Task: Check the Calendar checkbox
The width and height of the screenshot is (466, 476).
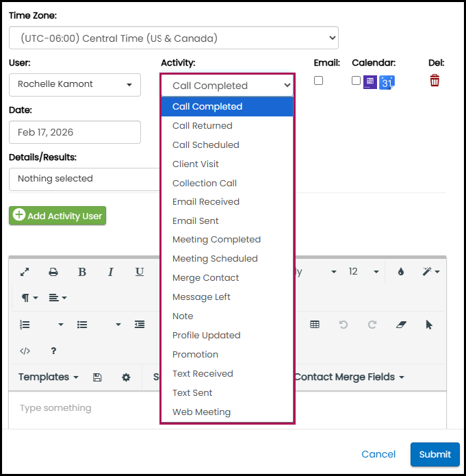Action: point(356,80)
